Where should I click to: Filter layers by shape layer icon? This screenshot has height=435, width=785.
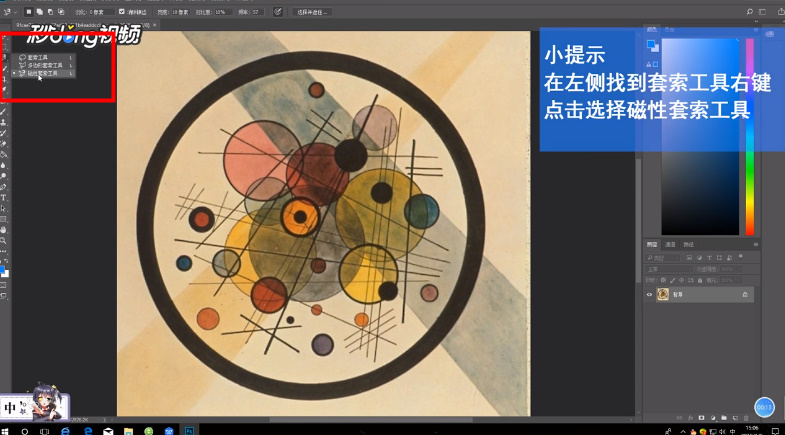pos(719,258)
